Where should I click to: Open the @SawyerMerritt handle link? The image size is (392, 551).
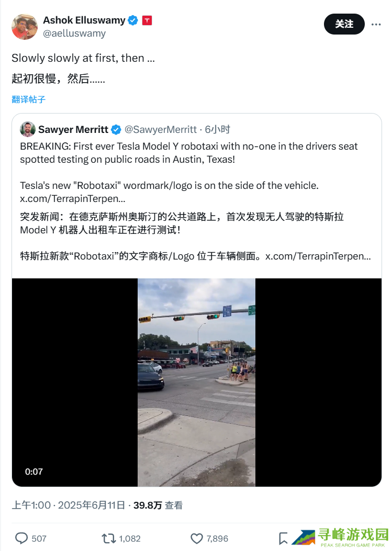point(161,129)
